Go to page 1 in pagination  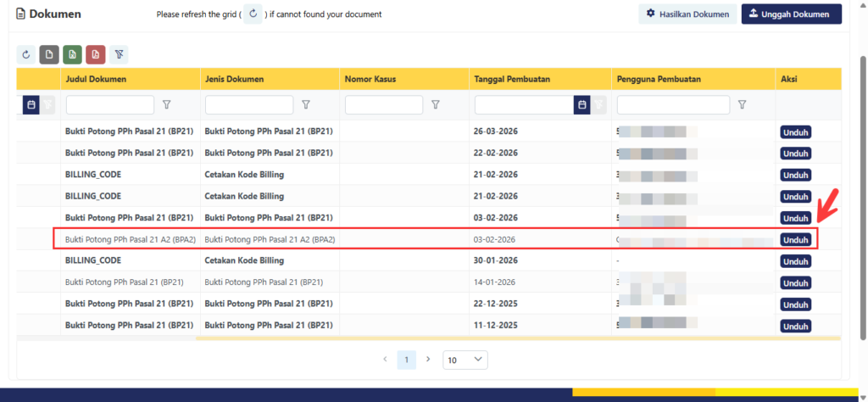click(x=407, y=360)
